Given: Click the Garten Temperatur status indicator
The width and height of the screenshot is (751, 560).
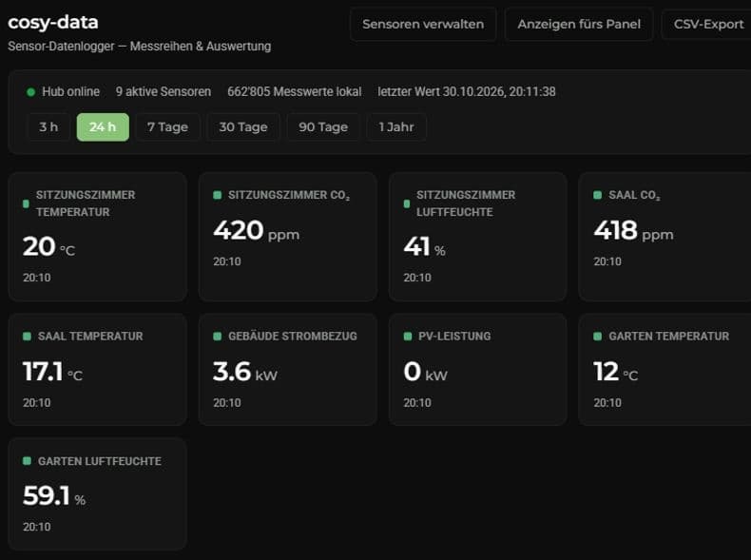Looking at the screenshot, I should pyautogui.click(x=597, y=337).
